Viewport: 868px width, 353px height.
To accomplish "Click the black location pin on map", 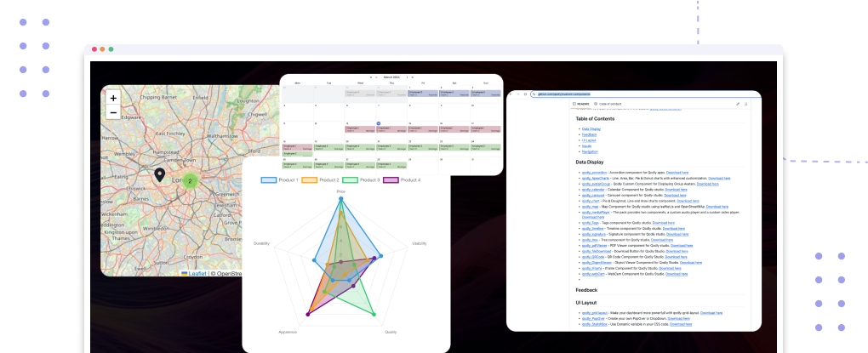I will [159, 174].
